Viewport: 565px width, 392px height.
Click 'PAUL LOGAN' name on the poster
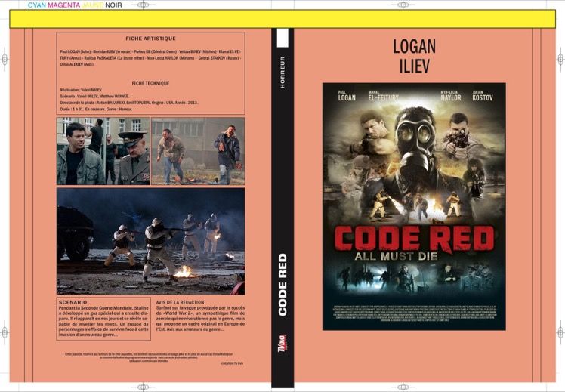[347, 96]
